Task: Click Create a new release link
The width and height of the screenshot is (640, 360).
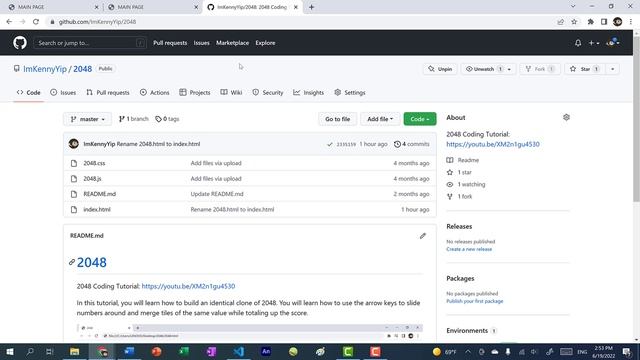Action: [469, 249]
